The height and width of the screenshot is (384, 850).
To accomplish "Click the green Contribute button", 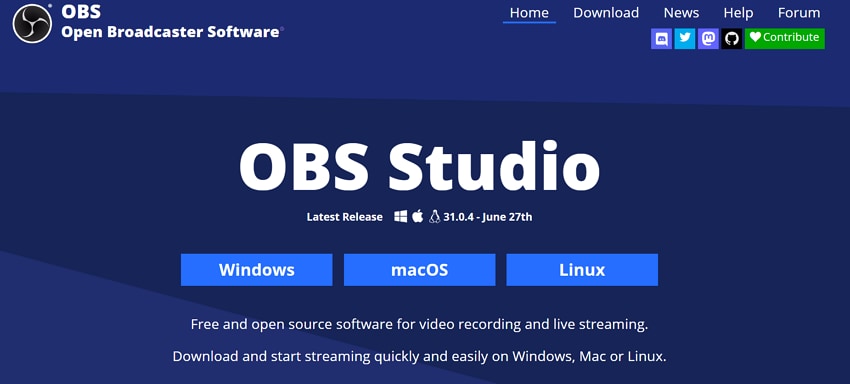I will [x=784, y=39].
